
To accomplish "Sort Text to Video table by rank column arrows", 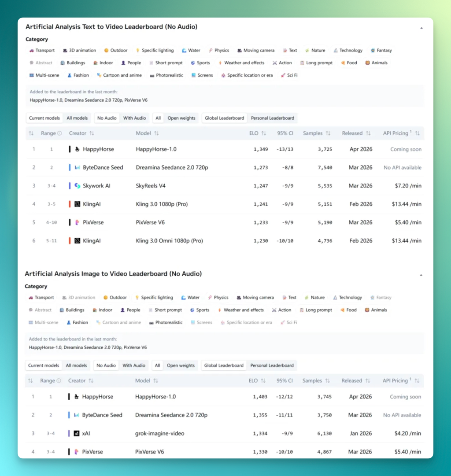I will [31, 133].
